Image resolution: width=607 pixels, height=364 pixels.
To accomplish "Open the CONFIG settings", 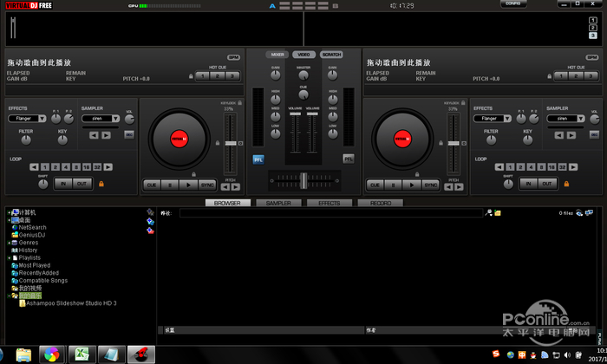I will tap(513, 3).
